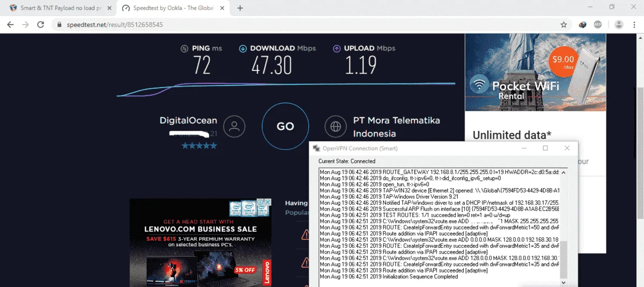Click the first orange warning triangle icon
Viewport: 644px width, 287px height.
(x=305, y=234)
